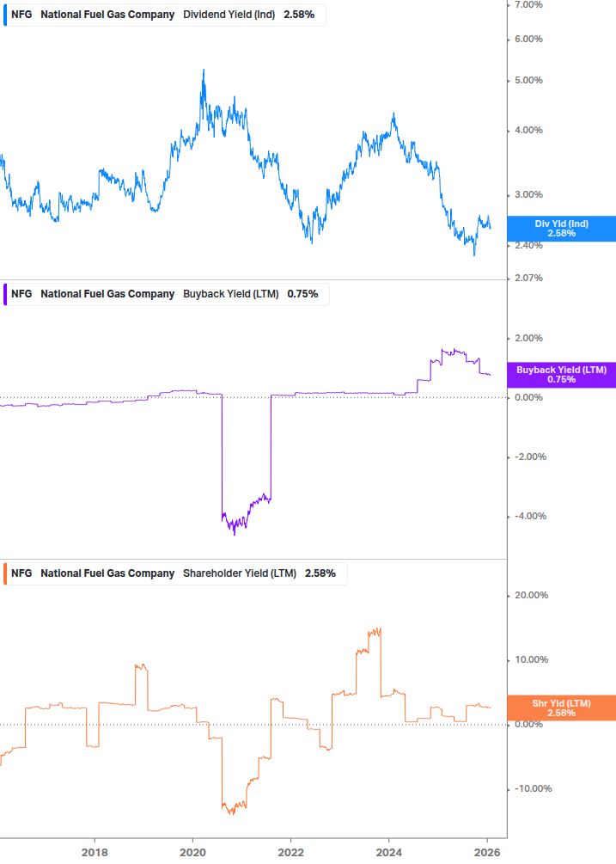
Task: Click the blue color bar in Dividend Yield legend
Action: coord(5,15)
